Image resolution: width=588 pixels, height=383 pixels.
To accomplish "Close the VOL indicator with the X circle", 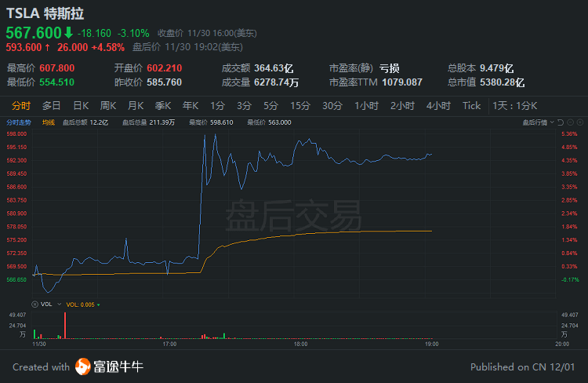I will [34, 305].
